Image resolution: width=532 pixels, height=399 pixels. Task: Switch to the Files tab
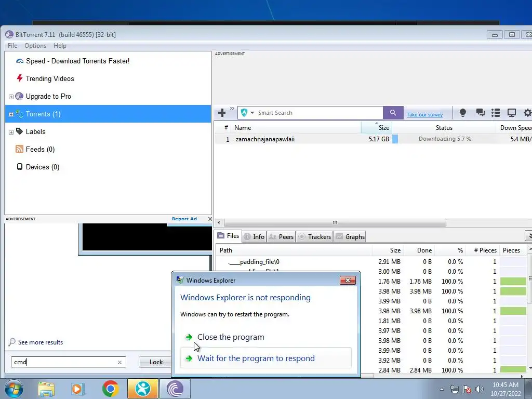[x=229, y=236]
